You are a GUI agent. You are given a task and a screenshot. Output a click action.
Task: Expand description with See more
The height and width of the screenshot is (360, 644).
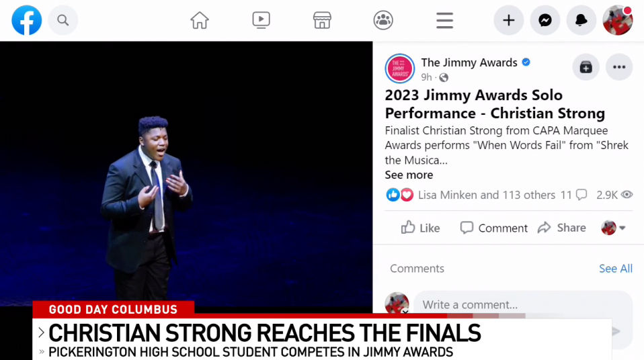(409, 175)
